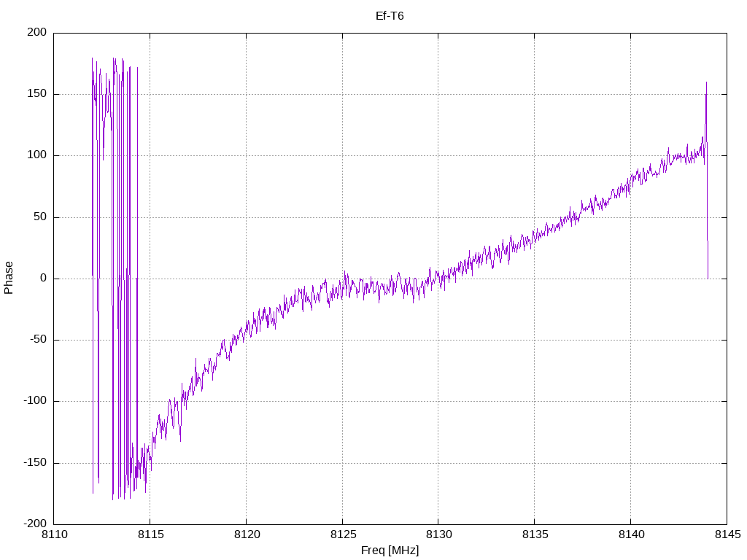This screenshot has width=747, height=560.
Task: Click x-axis tick label 8125
Action: point(343,534)
